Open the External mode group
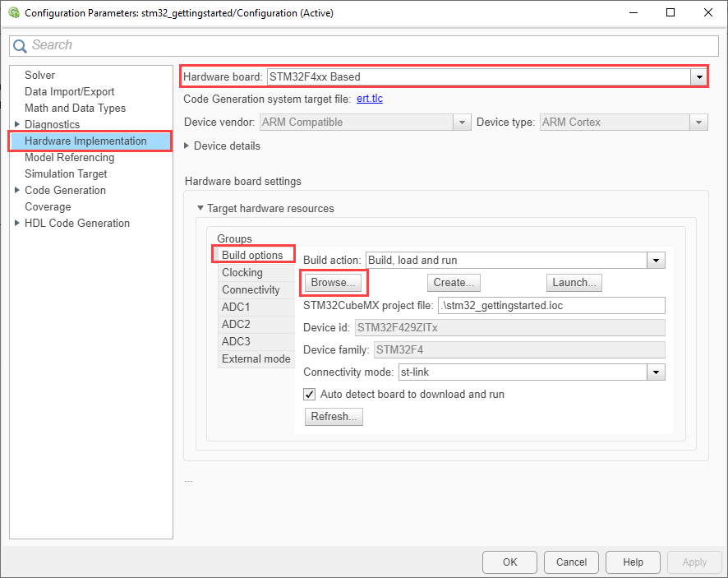Image resolution: width=728 pixels, height=578 pixels. (x=256, y=358)
